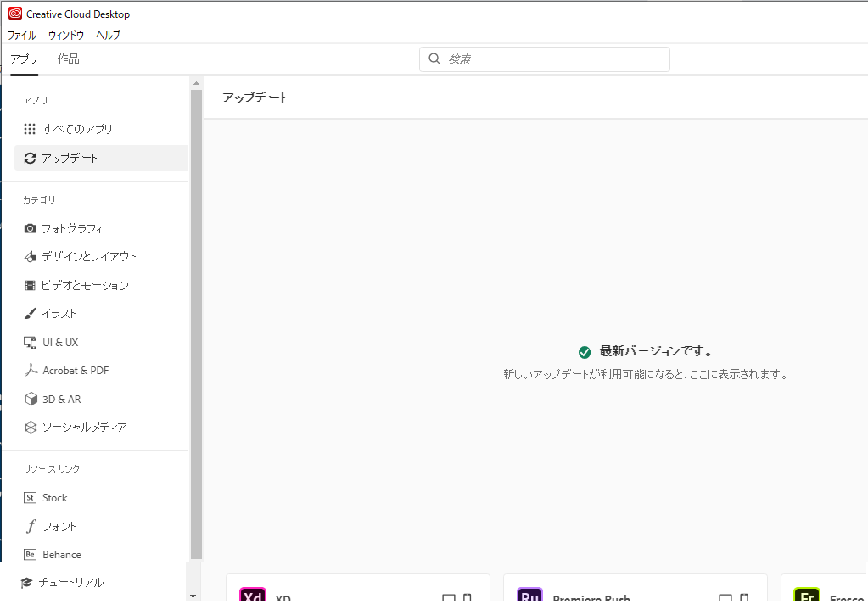
Task: Click the 検索 search field
Action: (545, 59)
